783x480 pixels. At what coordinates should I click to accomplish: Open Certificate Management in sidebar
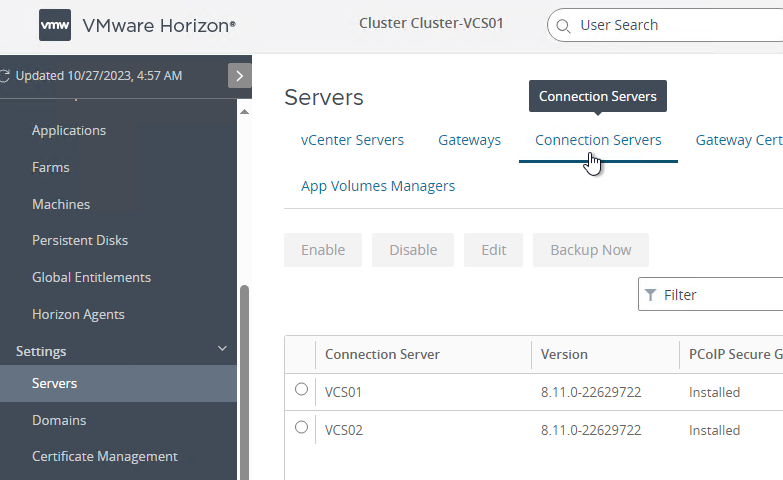[104, 457]
